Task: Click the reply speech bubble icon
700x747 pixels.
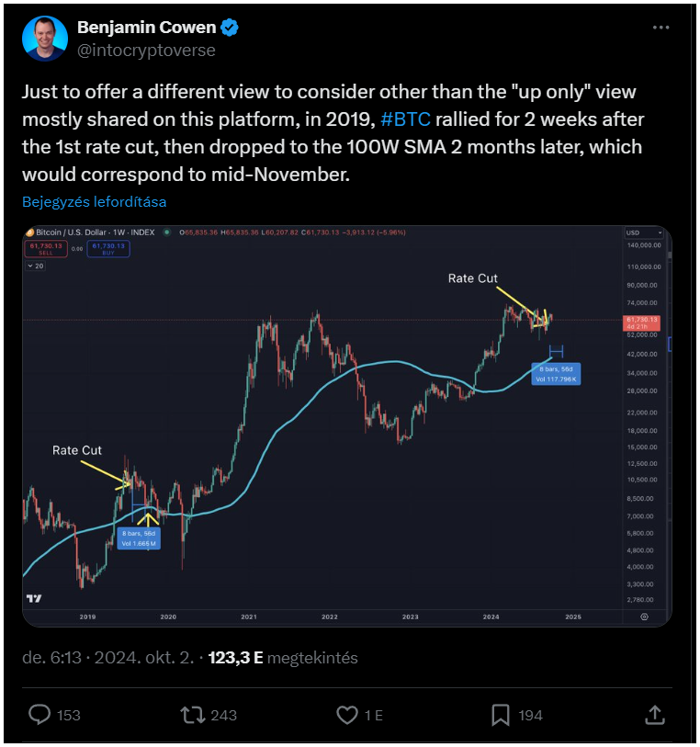Action: coord(40,715)
